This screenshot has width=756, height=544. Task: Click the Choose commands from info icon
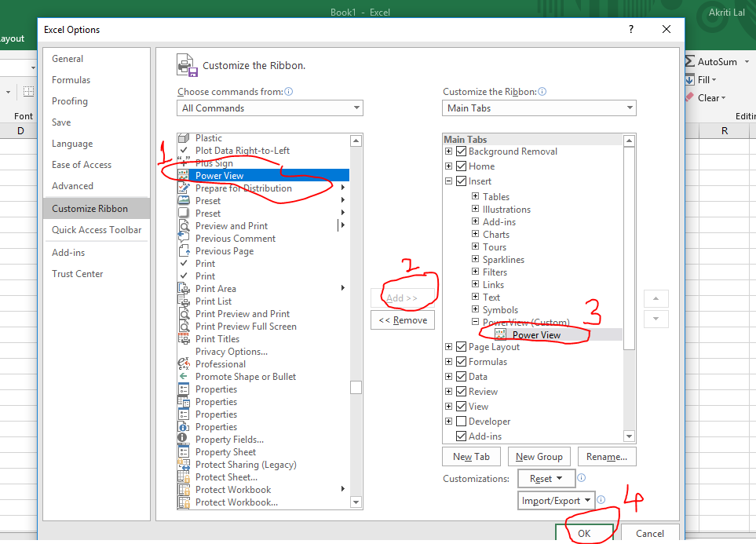click(x=288, y=92)
